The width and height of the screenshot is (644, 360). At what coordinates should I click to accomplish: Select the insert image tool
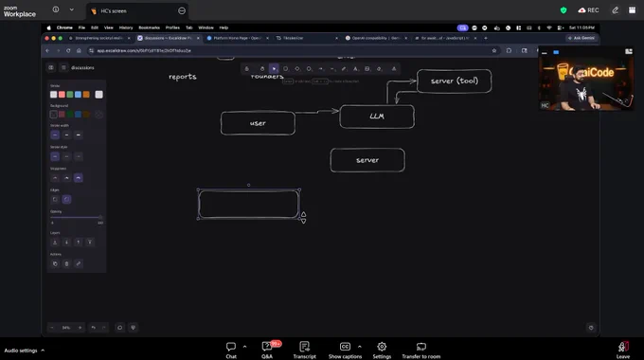367,68
